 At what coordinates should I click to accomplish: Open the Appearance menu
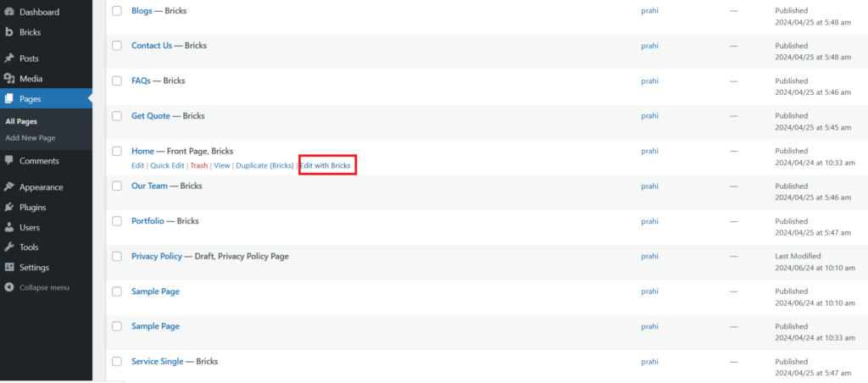(x=47, y=187)
